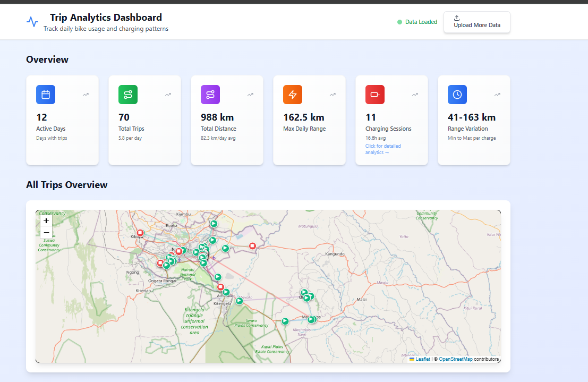This screenshot has height=382, width=588.
Task: Open detailed analytics from Charging Sessions link
Action: (383, 149)
